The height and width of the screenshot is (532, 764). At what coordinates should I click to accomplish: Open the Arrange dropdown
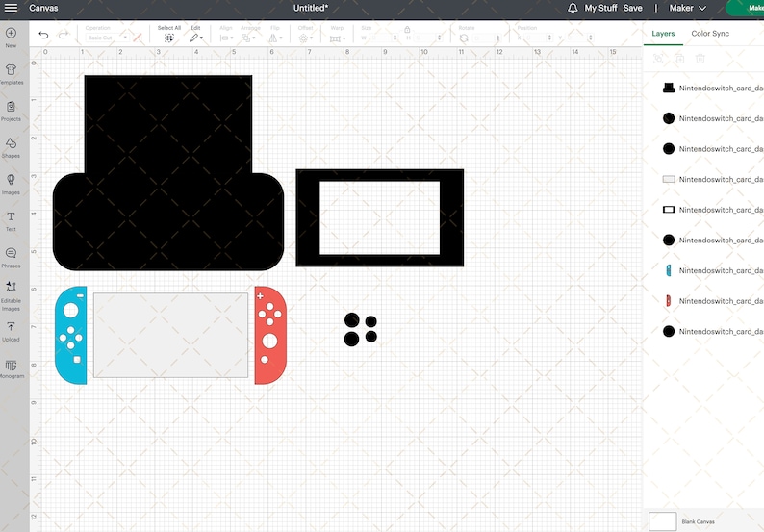coord(248,38)
